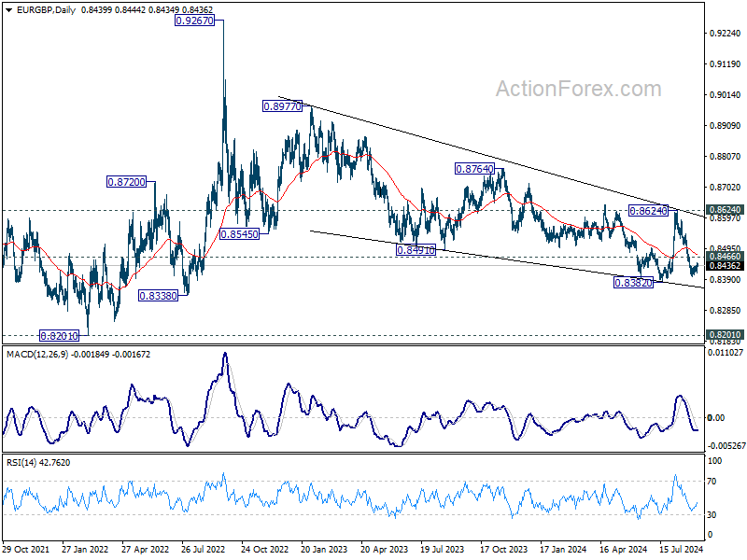Click the 27 Jan 2022 date label
This screenshot has width=747, height=560.
click(x=85, y=549)
